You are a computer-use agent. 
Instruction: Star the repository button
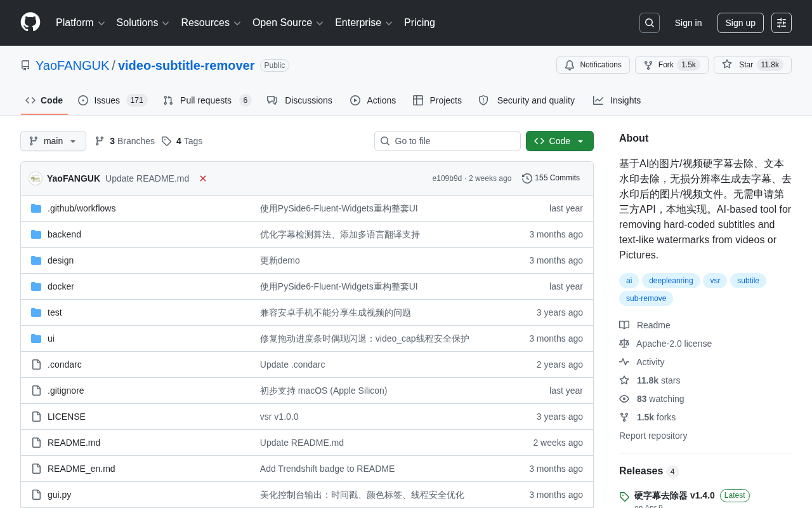click(x=752, y=65)
